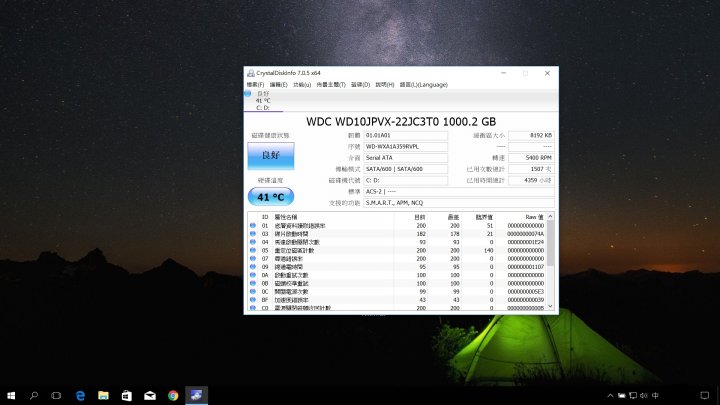Open taskbar search magnifier
Viewport: 720px width, 405px height.
34,395
